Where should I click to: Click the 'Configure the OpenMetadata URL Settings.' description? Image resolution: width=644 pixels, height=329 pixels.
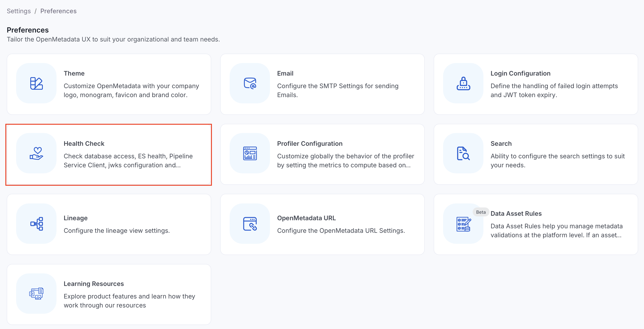(341, 231)
